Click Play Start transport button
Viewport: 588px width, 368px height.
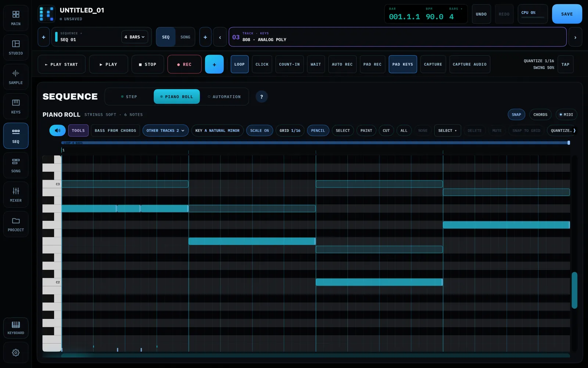pyautogui.click(x=62, y=64)
